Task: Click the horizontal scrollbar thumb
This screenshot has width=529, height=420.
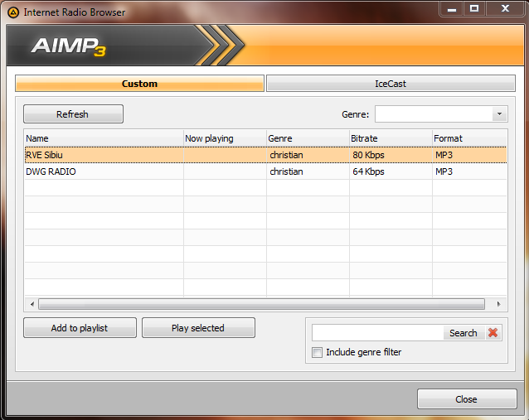Action: point(261,304)
